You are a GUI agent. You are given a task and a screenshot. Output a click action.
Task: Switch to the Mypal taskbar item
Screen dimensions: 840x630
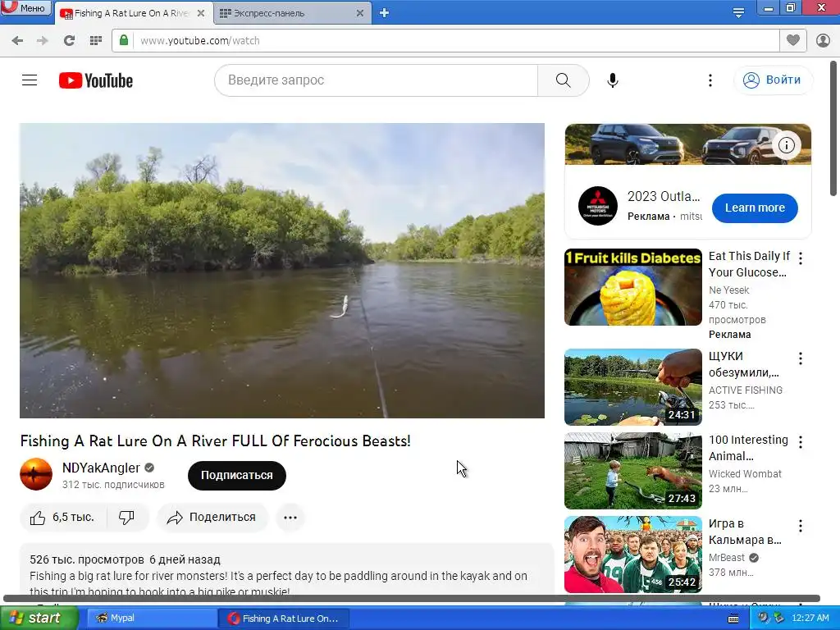point(151,618)
